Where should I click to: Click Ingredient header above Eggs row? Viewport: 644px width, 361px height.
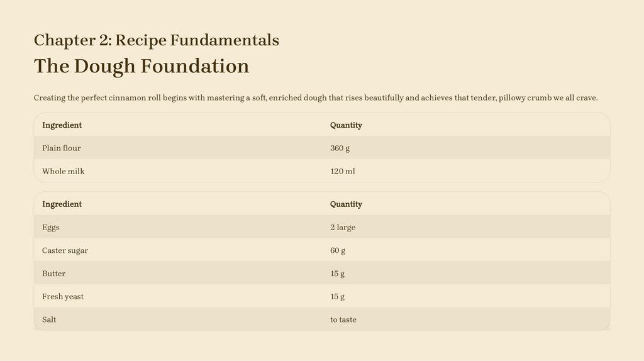[62, 204]
